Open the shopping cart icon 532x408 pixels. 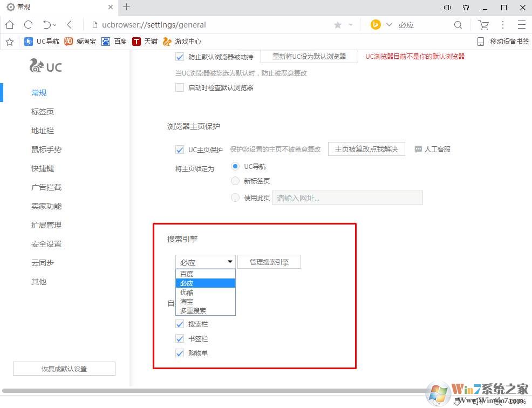click(483, 25)
